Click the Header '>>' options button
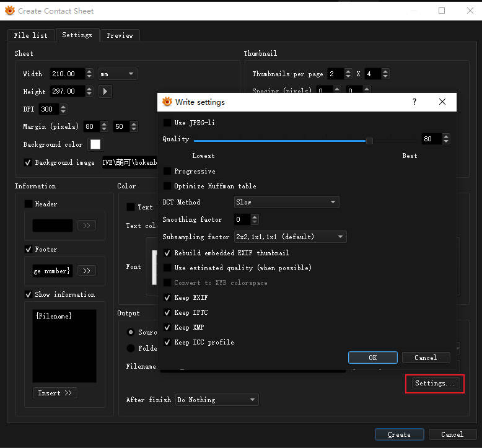 (x=86, y=226)
